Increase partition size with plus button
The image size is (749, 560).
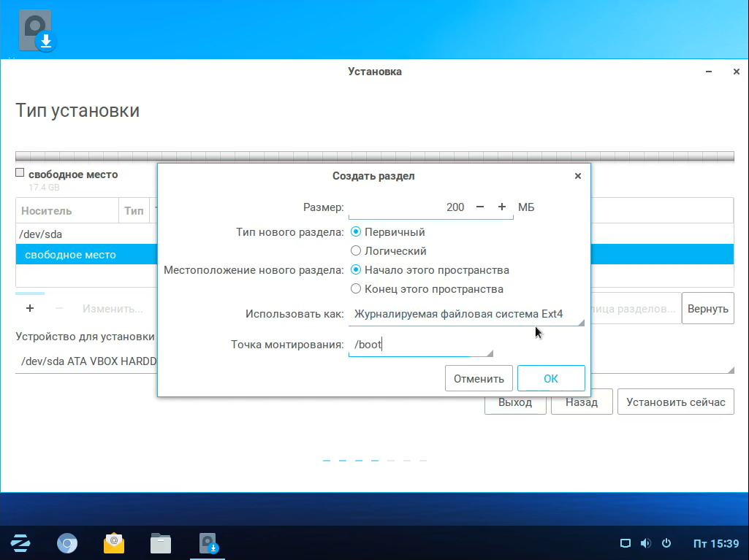502,207
